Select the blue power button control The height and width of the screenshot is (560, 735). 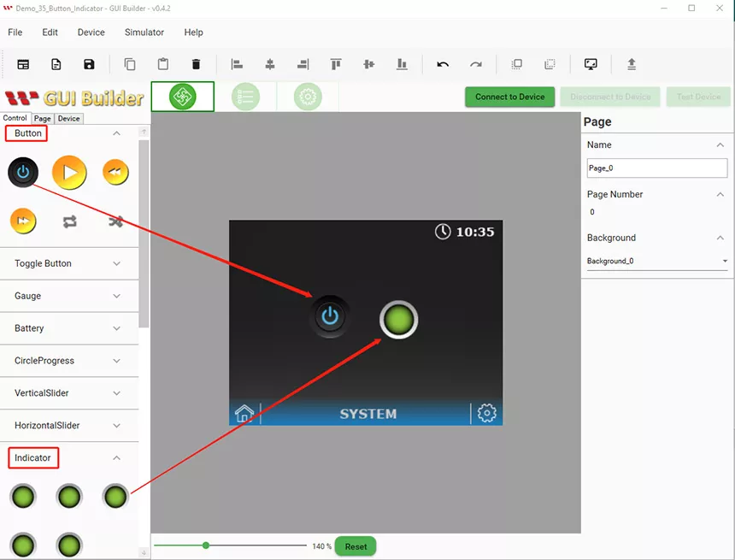(23, 173)
